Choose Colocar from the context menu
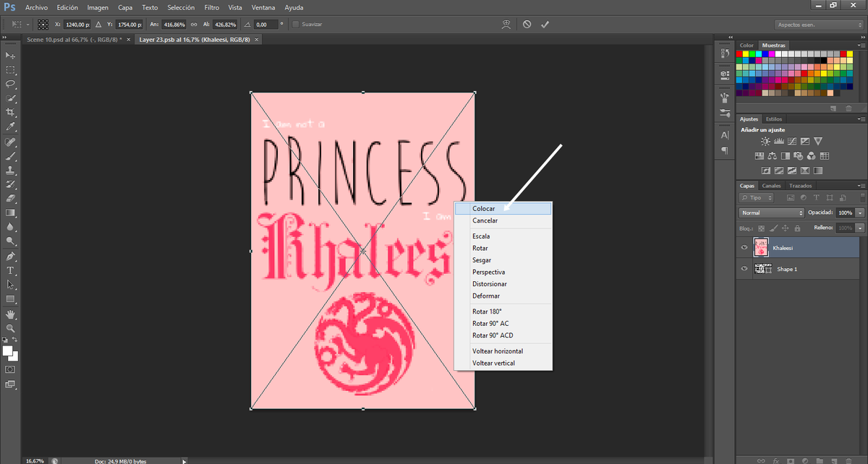Image resolution: width=868 pixels, height=464 pixels. 483,208
